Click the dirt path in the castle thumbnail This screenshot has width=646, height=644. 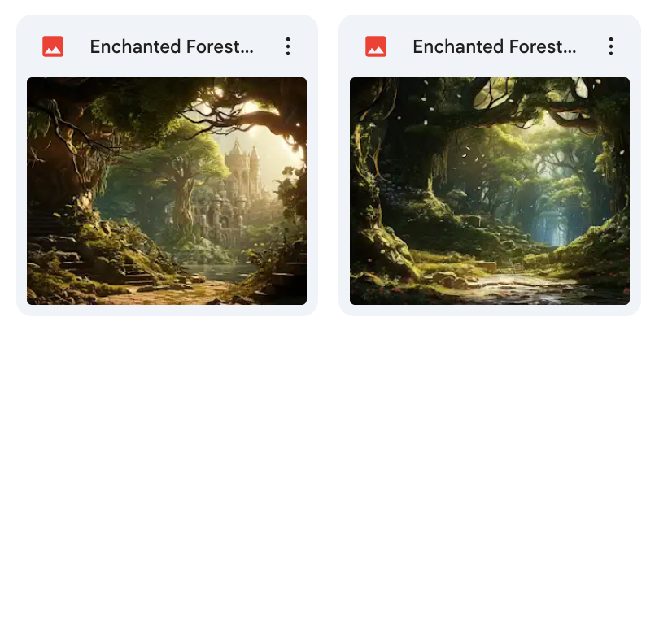[x=173, y=294]
